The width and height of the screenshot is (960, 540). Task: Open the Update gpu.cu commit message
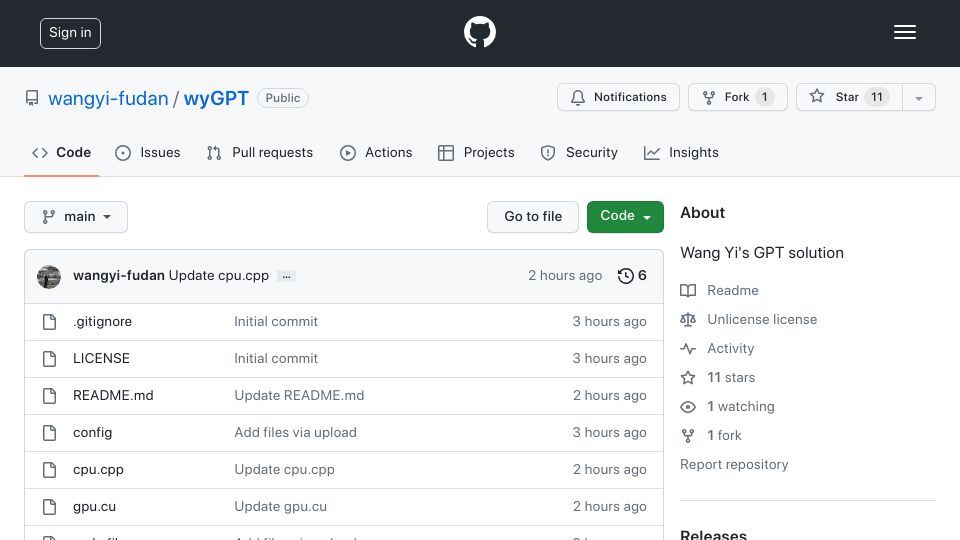tap(280, 506)
